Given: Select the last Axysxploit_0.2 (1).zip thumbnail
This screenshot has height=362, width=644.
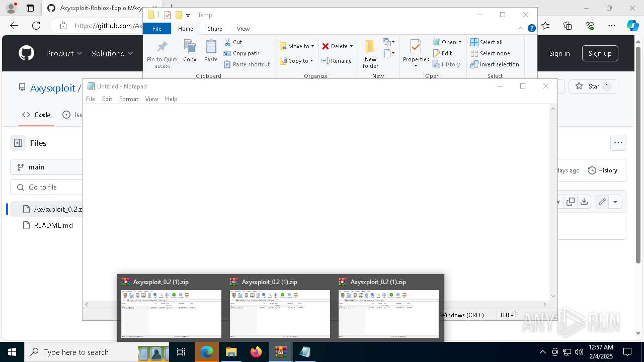Looking at the screenshot, I should (x=388, y=308).
